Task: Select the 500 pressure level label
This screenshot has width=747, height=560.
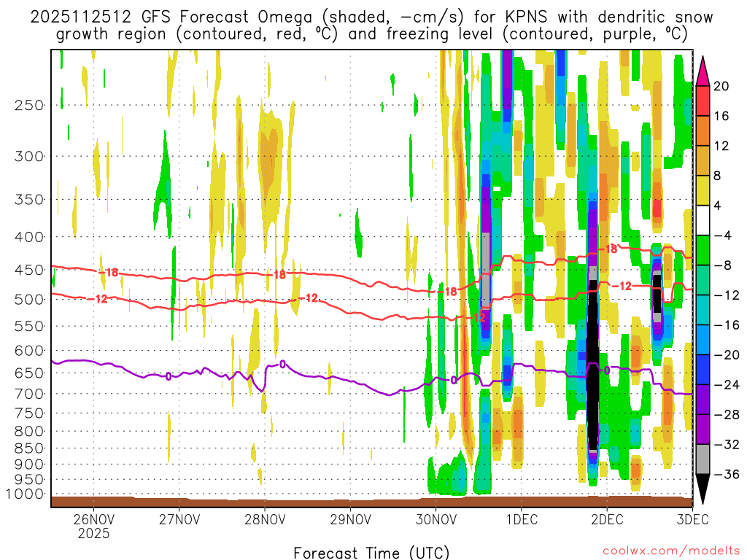Action: 29,300
